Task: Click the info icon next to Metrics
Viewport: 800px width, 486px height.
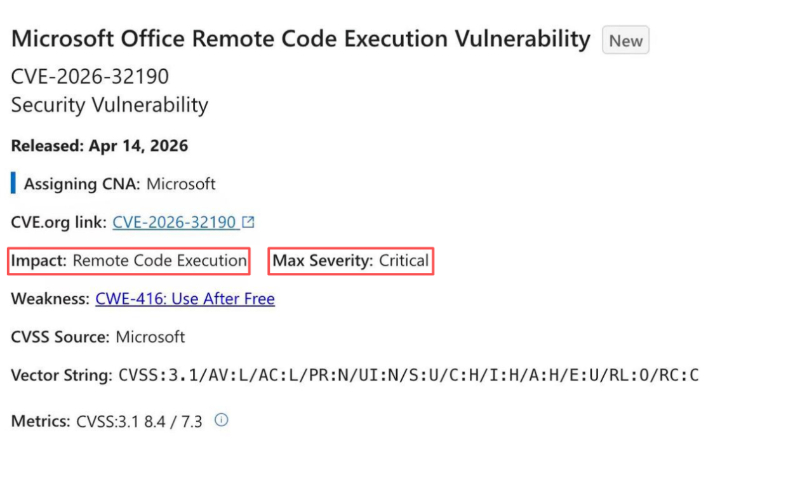Action: [x=222, y=421]
